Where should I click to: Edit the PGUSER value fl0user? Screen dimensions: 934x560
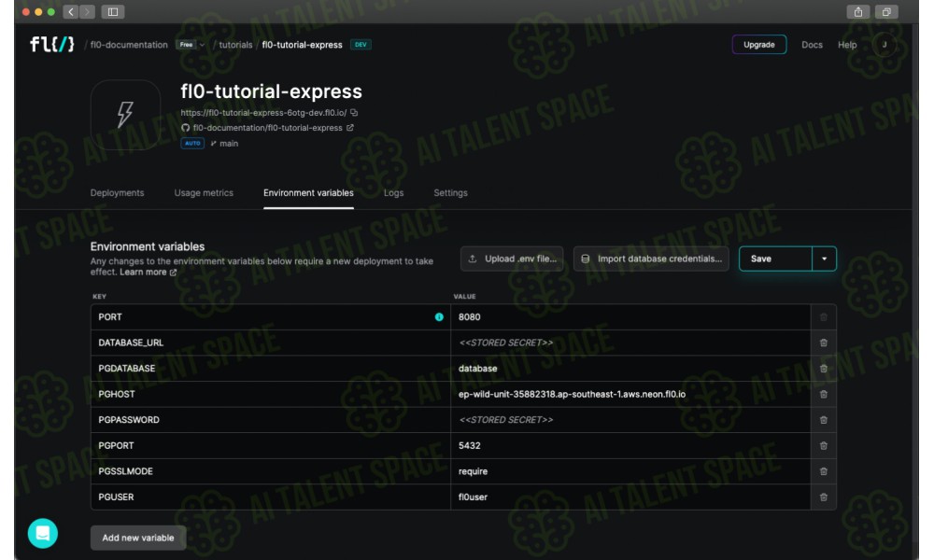tap(630, 497)
